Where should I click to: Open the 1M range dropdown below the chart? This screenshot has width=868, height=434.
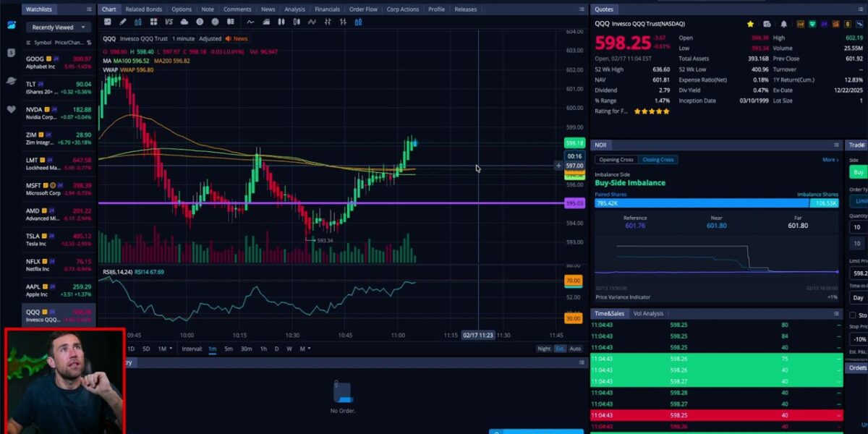coord(166,349)
